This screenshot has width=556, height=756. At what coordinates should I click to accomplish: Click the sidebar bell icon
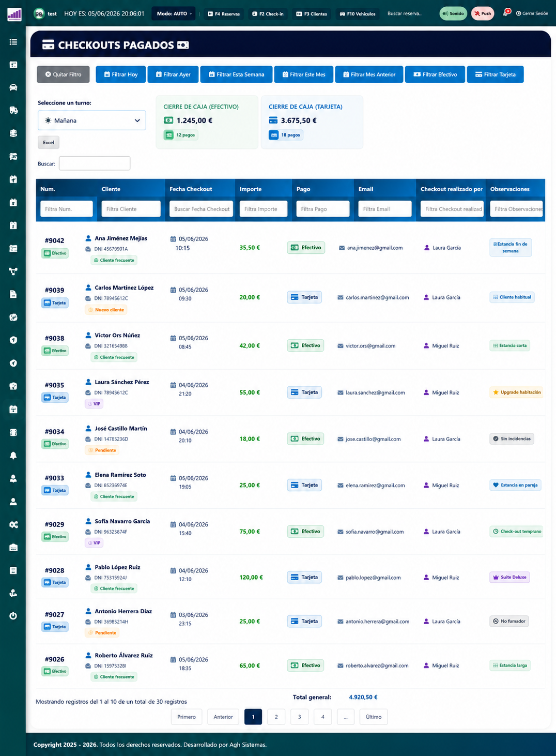13,456
